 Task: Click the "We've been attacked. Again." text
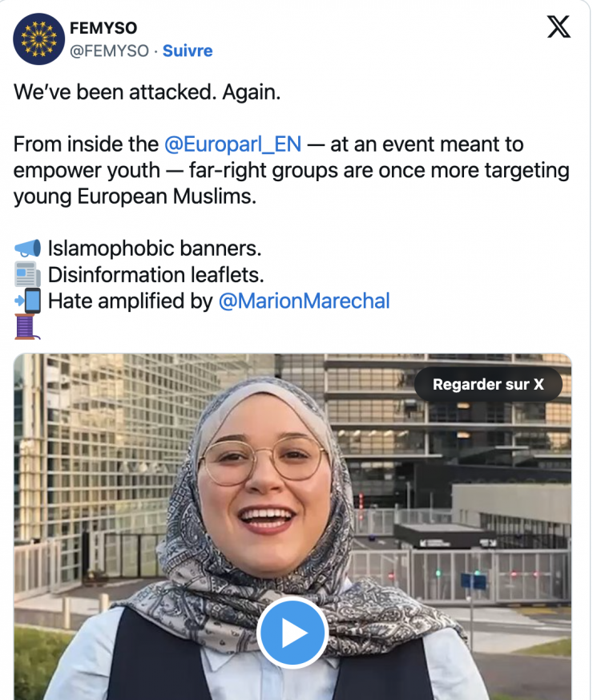pyautogui.click(x=147, y=92)
